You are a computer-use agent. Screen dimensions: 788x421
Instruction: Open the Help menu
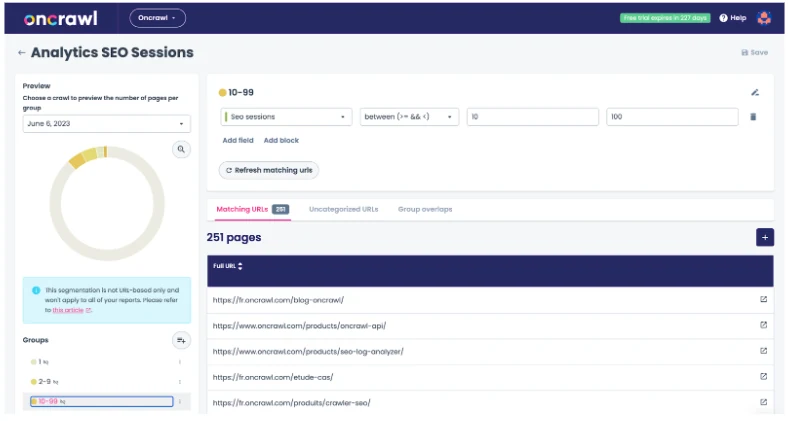pyautogui.click(x=733, y=18)
